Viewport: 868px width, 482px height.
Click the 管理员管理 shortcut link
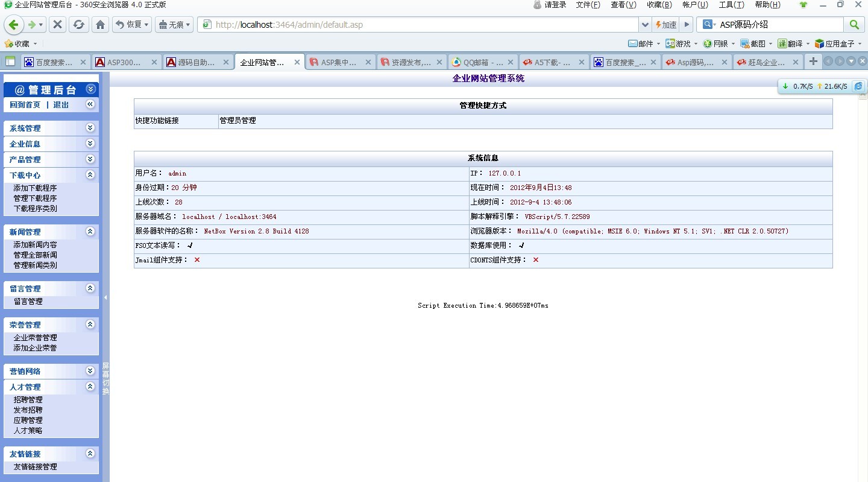237,121
